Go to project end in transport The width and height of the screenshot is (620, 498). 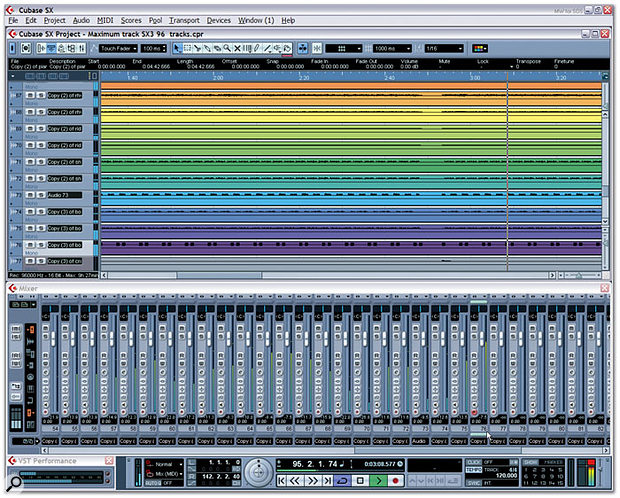[328, 481]
